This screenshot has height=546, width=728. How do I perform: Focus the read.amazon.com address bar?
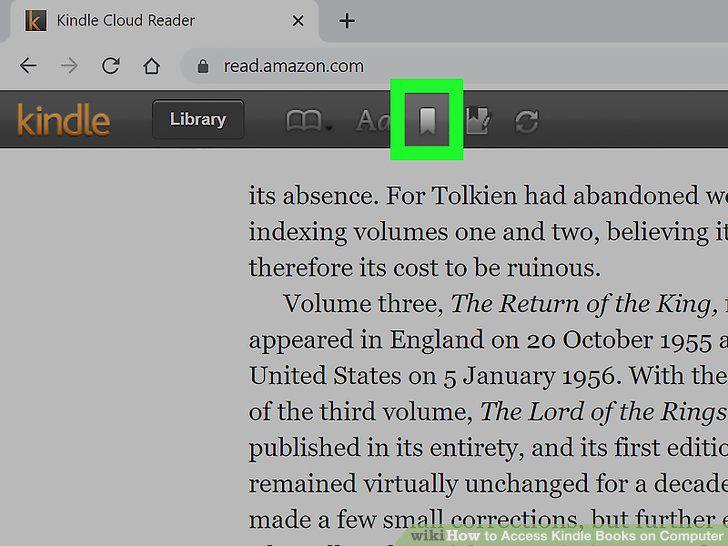[455, 66]
